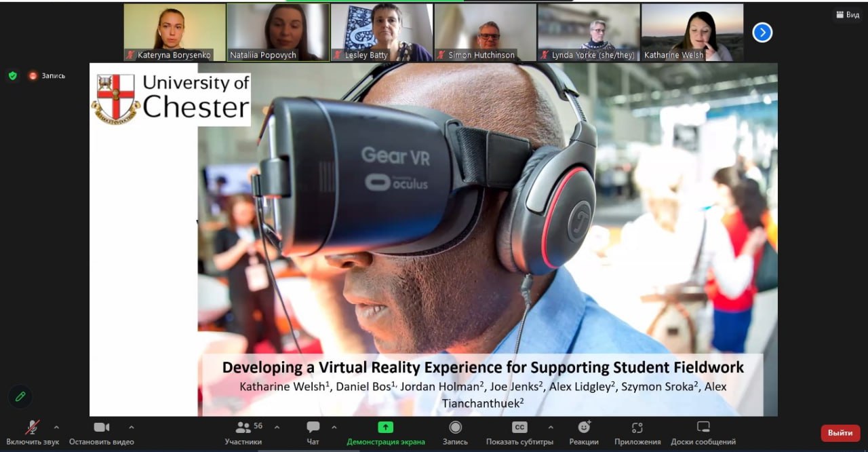Open the Приложения apps panel
The width and height of the screenshot is (868, 452).
pos(637,433)
